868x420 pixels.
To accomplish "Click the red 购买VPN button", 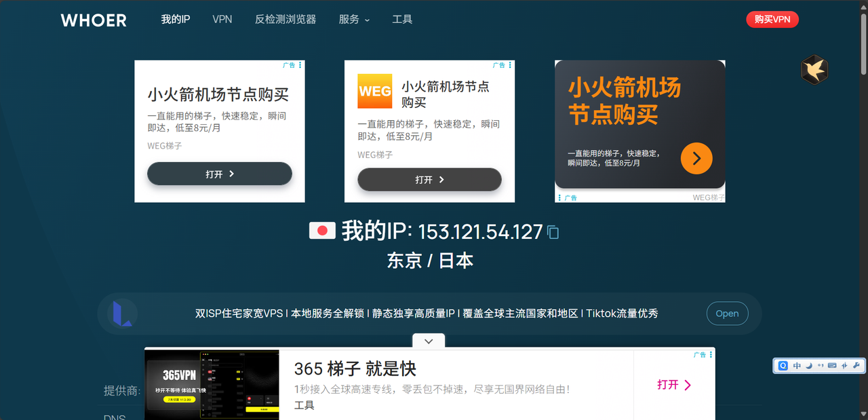I will coord(772,20).
